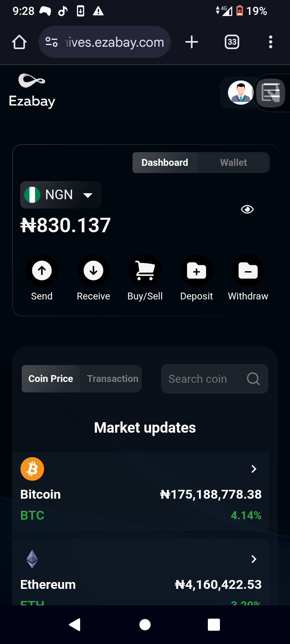This screenshot has height=644, width=290.
Task: Open the browser tab switcher showing 33
Action: (x=232, y=42)
